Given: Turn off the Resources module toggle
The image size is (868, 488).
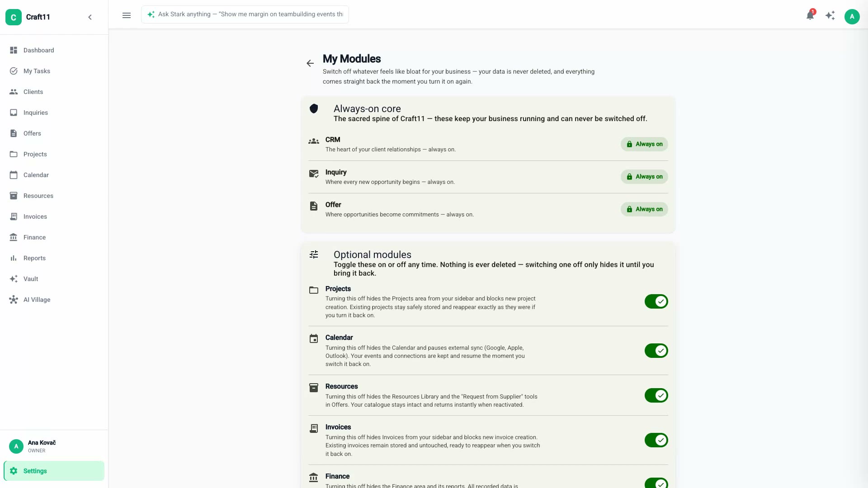Looking at the screenshot, I should click(x=656, y=395).
